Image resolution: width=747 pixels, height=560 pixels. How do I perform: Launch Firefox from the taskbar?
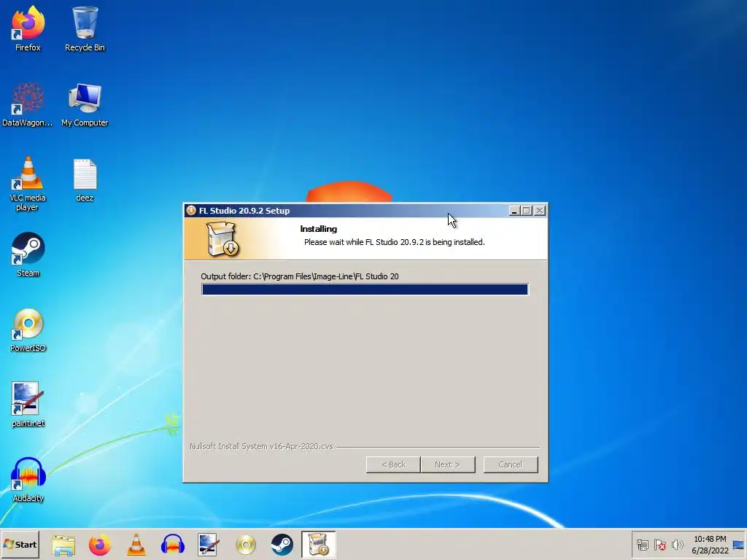[x=99, y=545]
